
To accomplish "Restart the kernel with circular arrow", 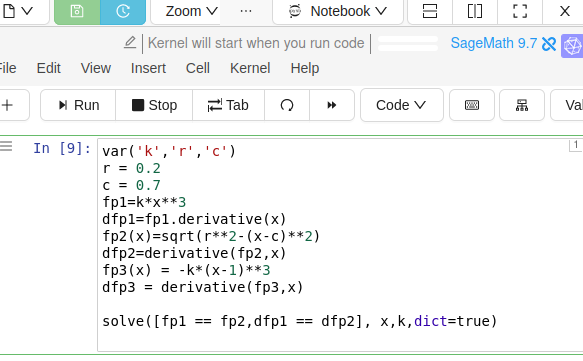I will pyautogui.click(x=287, y=105).
